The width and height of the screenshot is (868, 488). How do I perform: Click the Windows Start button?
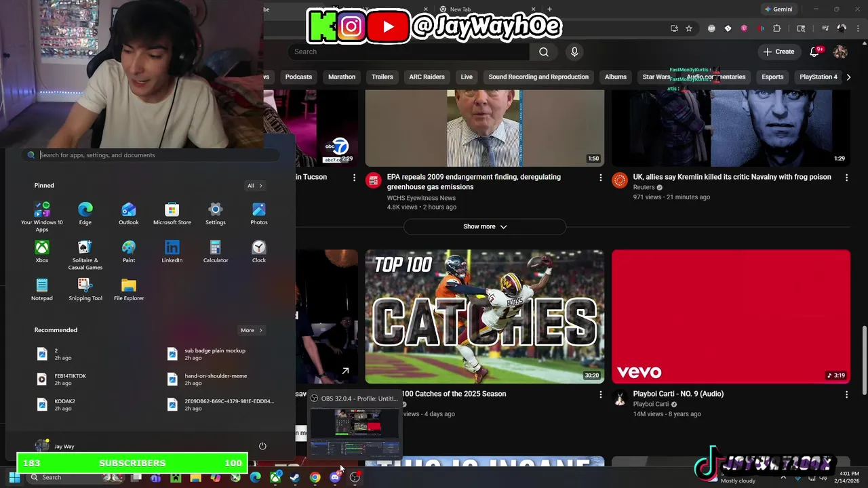pos(14,477)
